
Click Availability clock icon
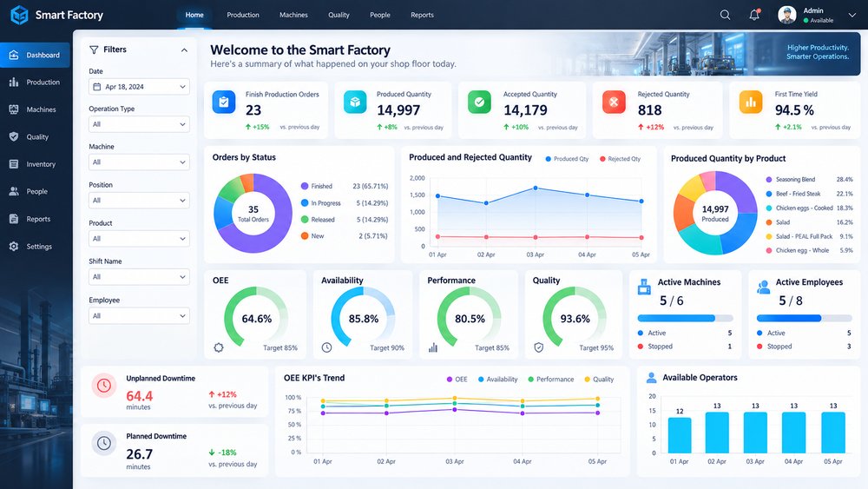coord(326,347)
